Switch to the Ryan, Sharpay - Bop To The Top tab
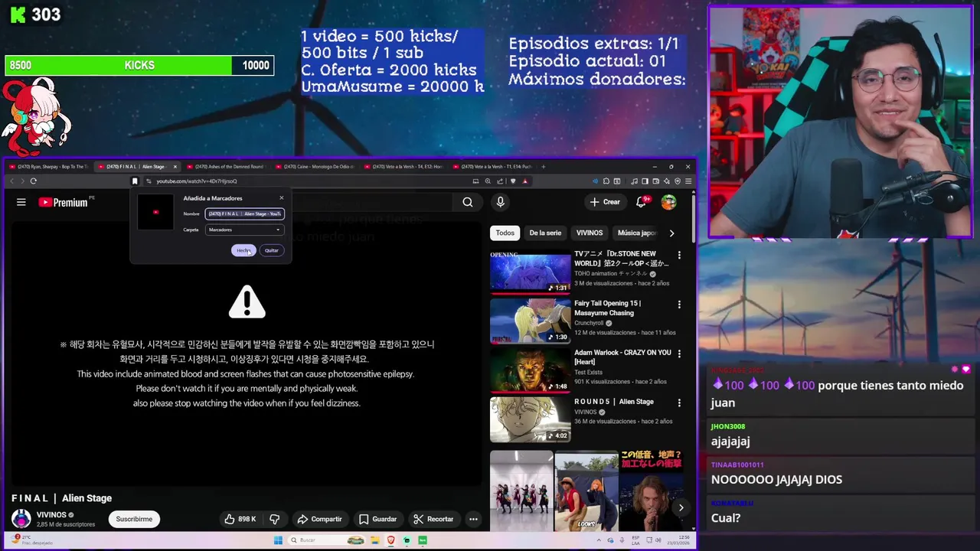Viewport: 980px width, 551px height. click(x=49, y=166)
